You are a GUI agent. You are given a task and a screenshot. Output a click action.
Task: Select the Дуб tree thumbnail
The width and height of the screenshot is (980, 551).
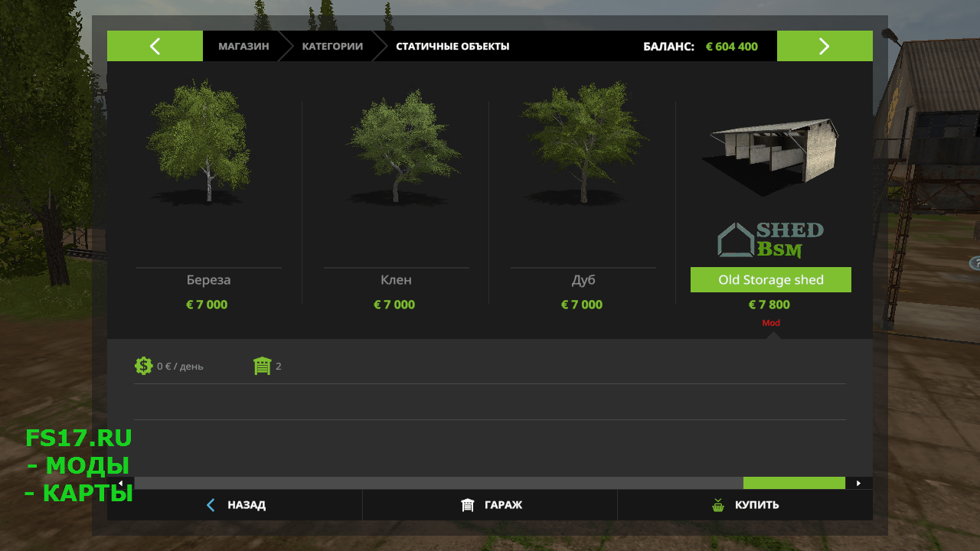pyautogui.click(x=583, y=143)
